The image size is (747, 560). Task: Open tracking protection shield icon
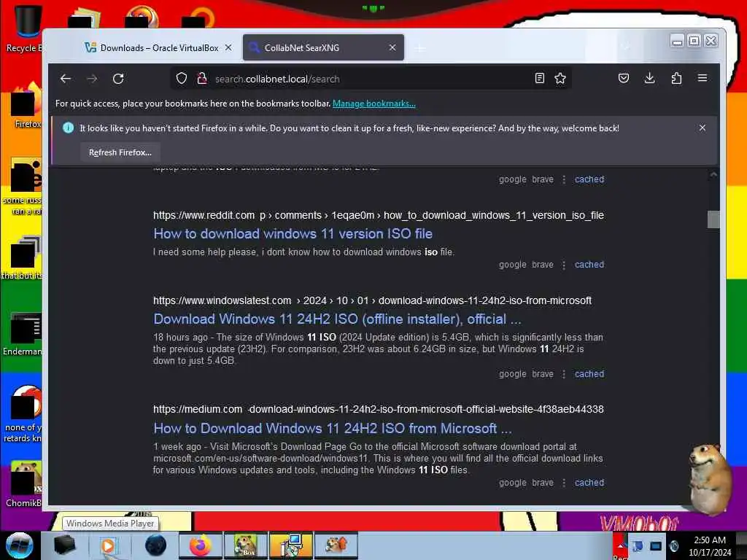point(182,79)
